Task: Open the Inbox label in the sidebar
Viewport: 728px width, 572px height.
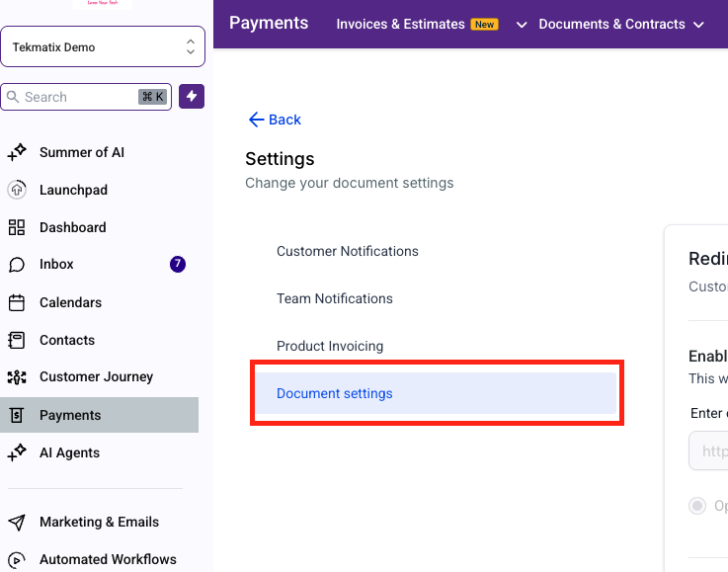Action: point(56,264)
